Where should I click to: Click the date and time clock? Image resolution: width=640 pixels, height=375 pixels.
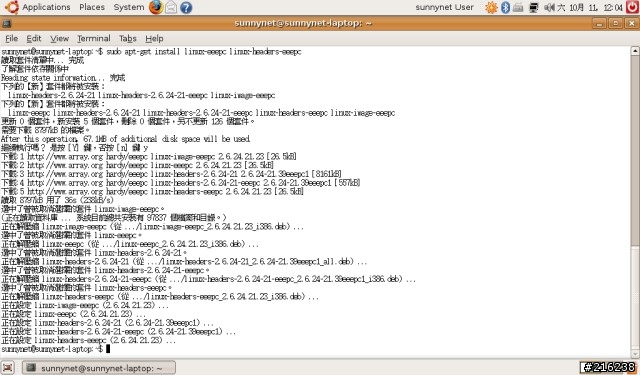tap(590, 7)
